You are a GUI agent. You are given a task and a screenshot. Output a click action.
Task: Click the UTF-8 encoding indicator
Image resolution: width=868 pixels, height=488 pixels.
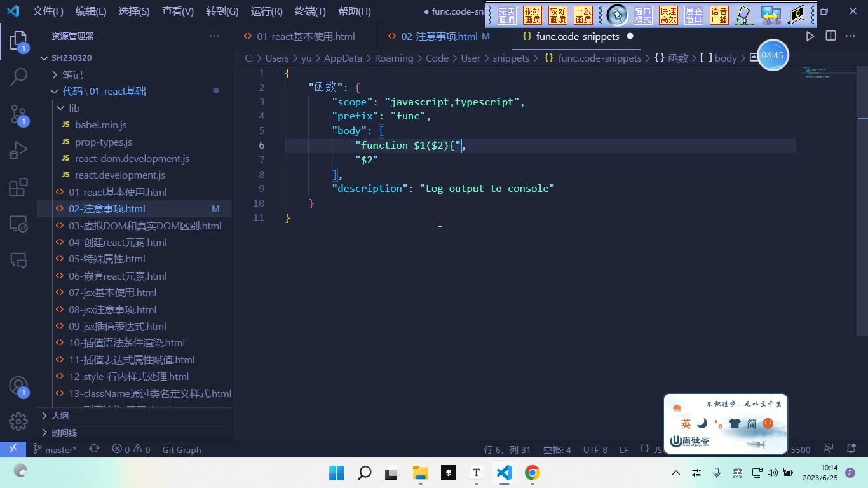point(595,449)
